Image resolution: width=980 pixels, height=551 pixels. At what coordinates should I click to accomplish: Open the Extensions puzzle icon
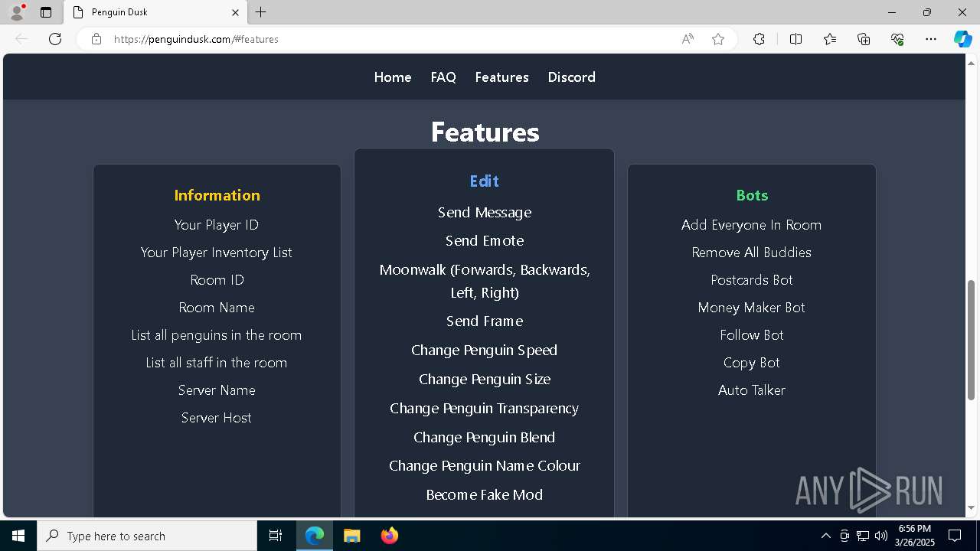point(759,39)
